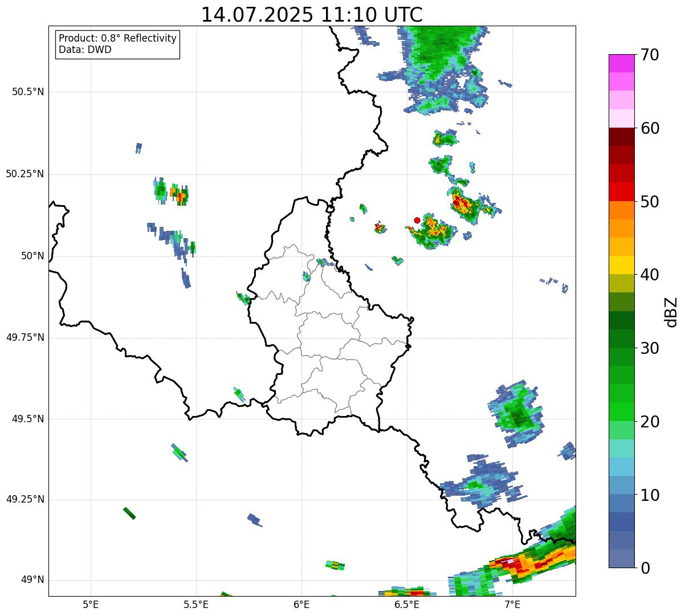Click the '50.25°N' latitude label
The width and height of the screenshot is (685, 616).
click(25, 174)
